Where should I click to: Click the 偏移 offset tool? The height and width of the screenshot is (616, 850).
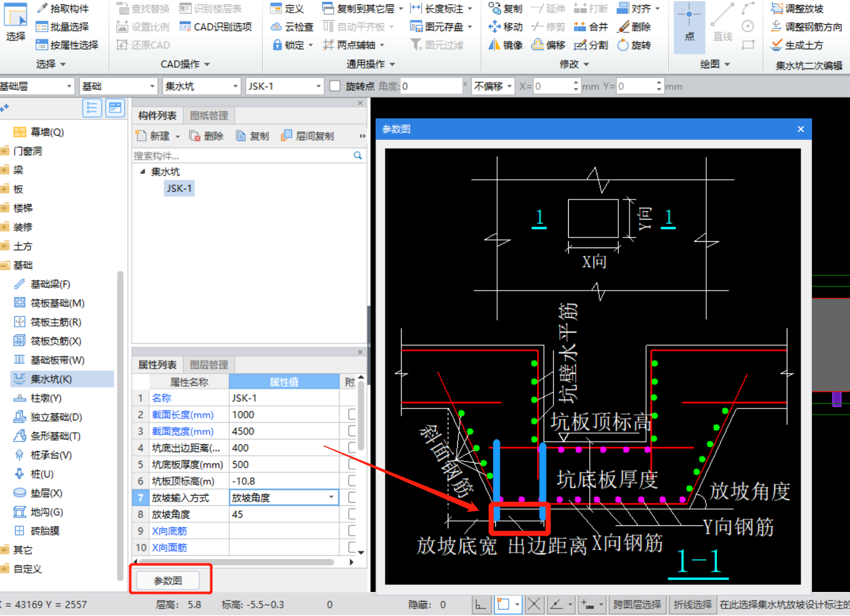point(549,45)
